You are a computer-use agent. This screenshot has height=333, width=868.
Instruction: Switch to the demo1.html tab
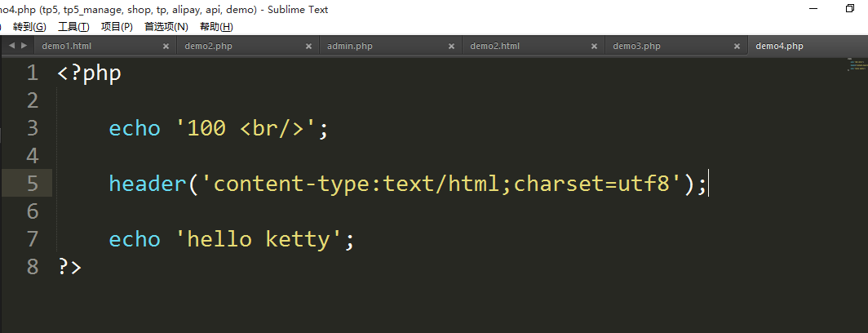pos(67,47)
